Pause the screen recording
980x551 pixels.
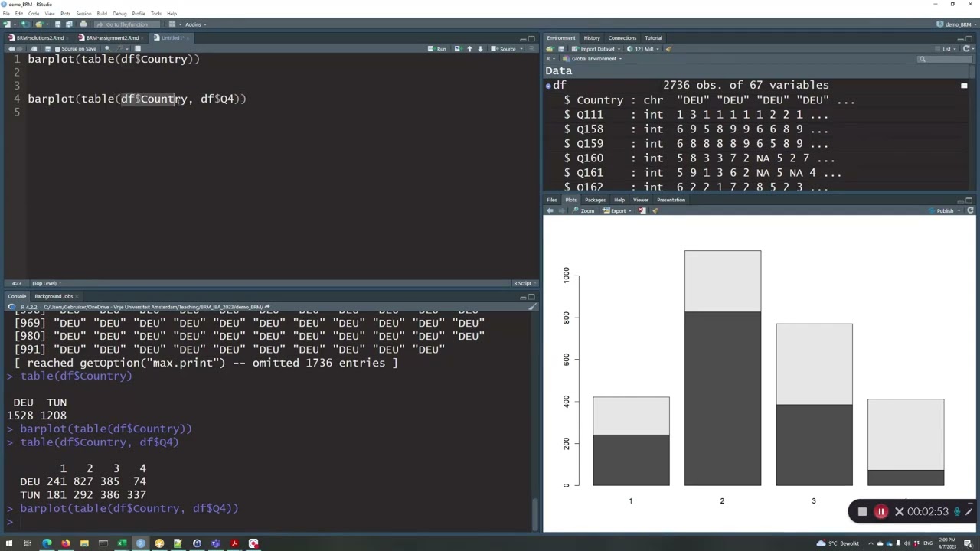click(881, 511)
